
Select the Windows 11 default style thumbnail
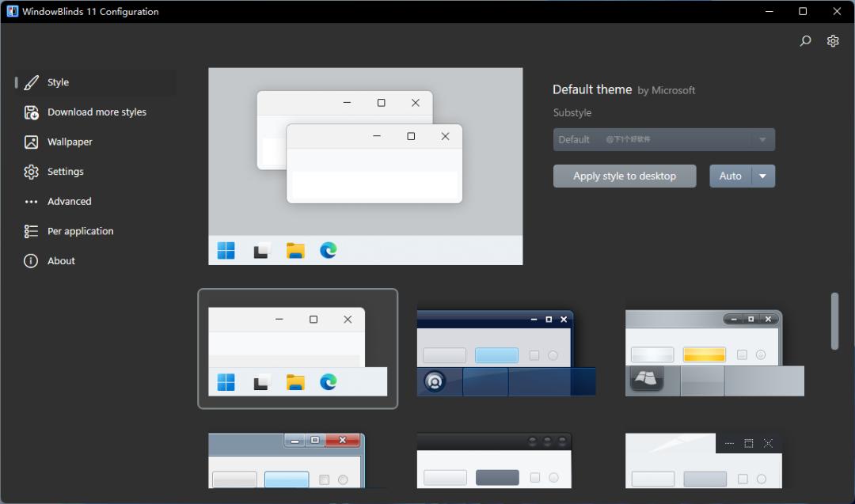pyautogui.click(x=297, y=349)
